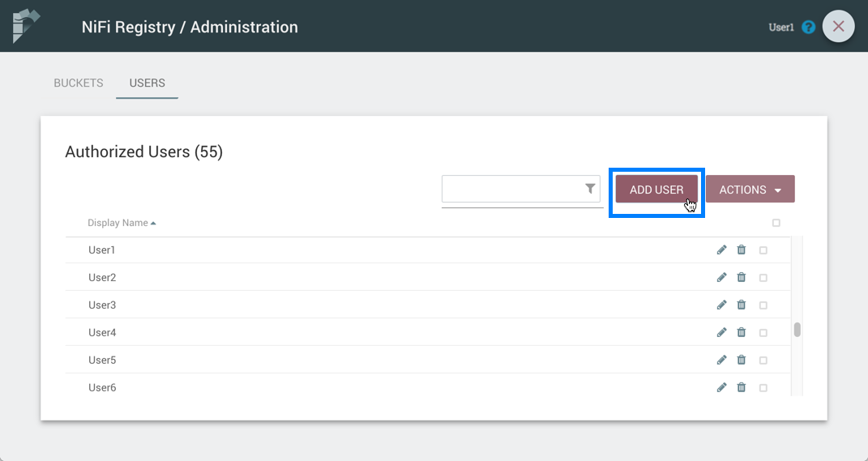
Task: Click the User1 name in the header
Action: (780, 28)
